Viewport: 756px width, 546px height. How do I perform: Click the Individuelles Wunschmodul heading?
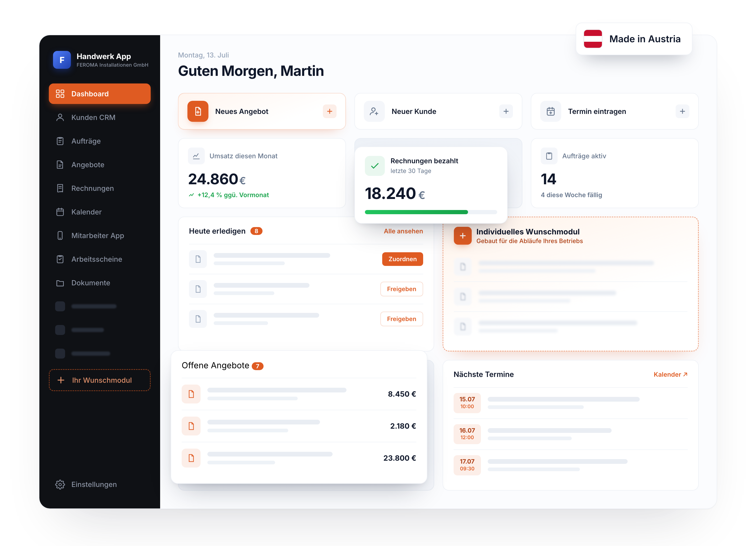coord(528,232)
